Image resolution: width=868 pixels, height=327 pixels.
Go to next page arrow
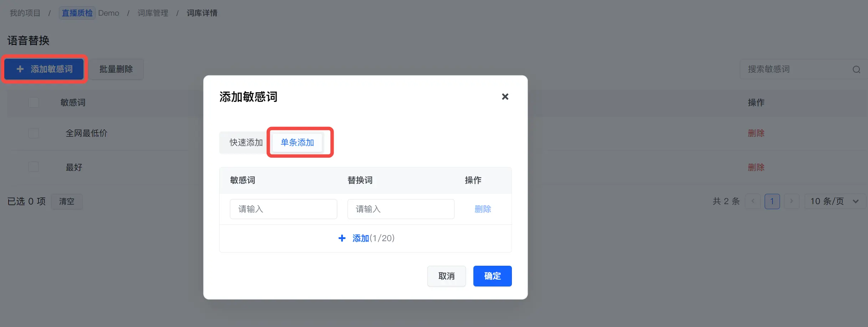coord(791,201)
